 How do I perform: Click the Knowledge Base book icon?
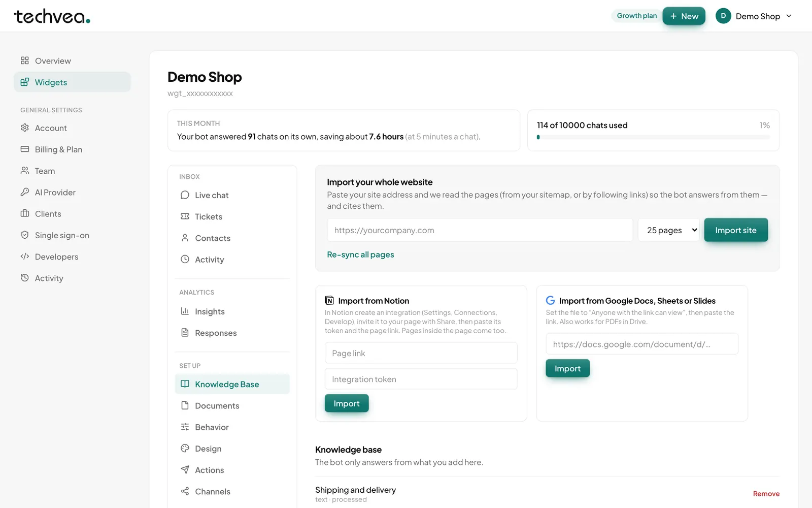[185, 384]
